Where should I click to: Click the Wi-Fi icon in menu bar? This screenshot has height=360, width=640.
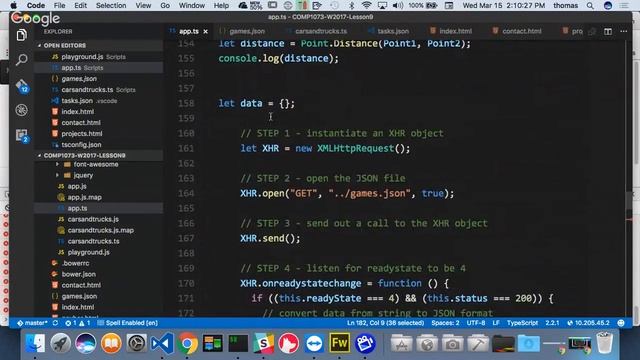click(x=367, y=5)
